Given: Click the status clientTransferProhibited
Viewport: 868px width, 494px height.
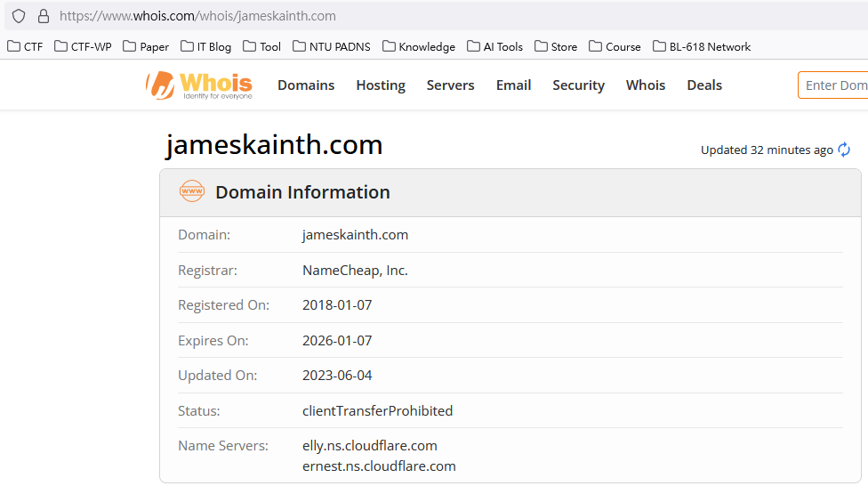Looking at the screenshot, I should (378, 411).
